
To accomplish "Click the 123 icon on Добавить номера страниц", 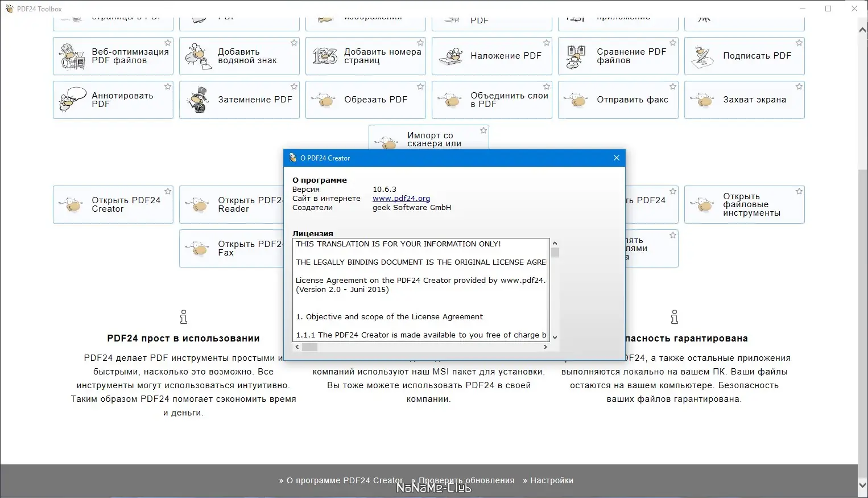I will point(325,56).
